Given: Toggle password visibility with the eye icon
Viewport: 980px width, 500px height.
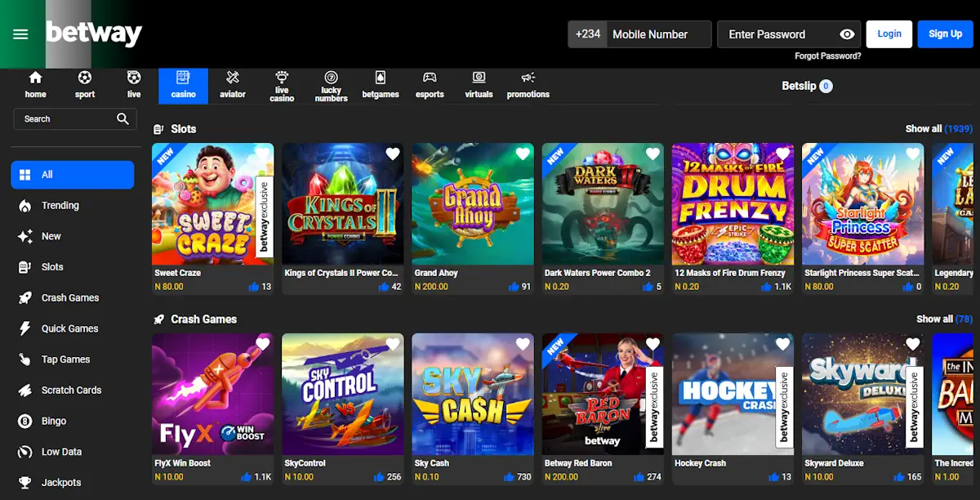Looking at the screenshot, I should 847,33.
